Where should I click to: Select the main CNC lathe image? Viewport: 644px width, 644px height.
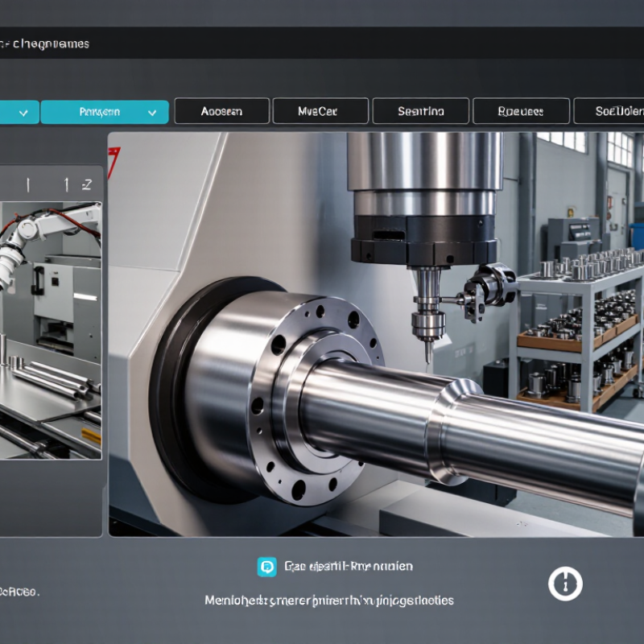click(376, 334)
